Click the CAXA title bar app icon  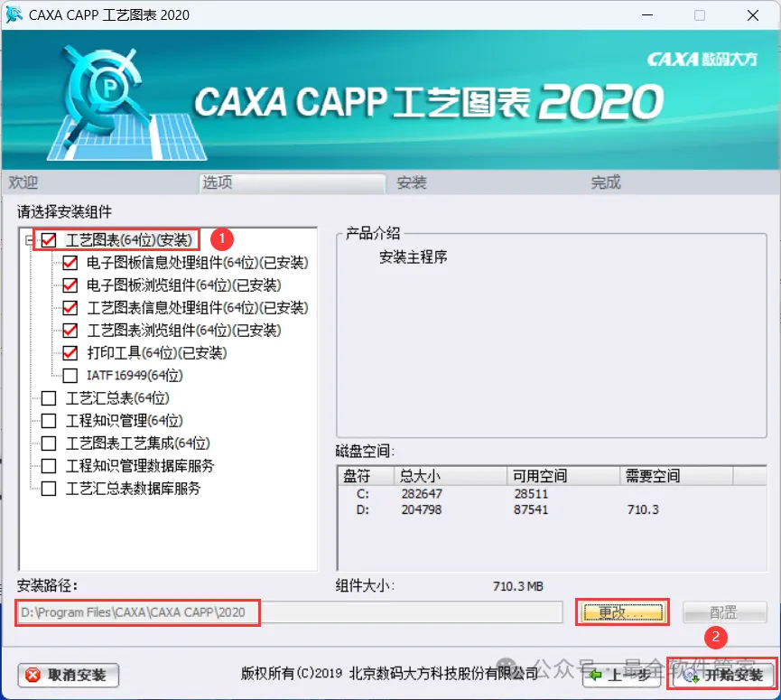tap(14, 14)
